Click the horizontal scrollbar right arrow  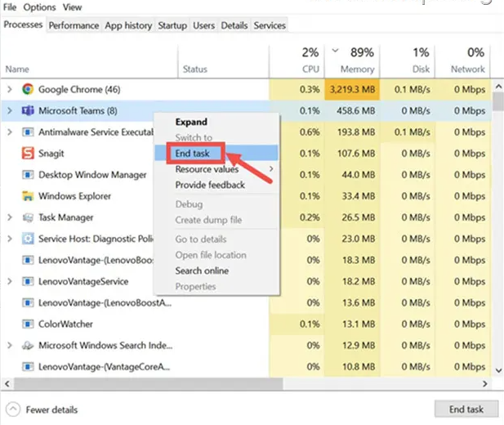(484, 383)
